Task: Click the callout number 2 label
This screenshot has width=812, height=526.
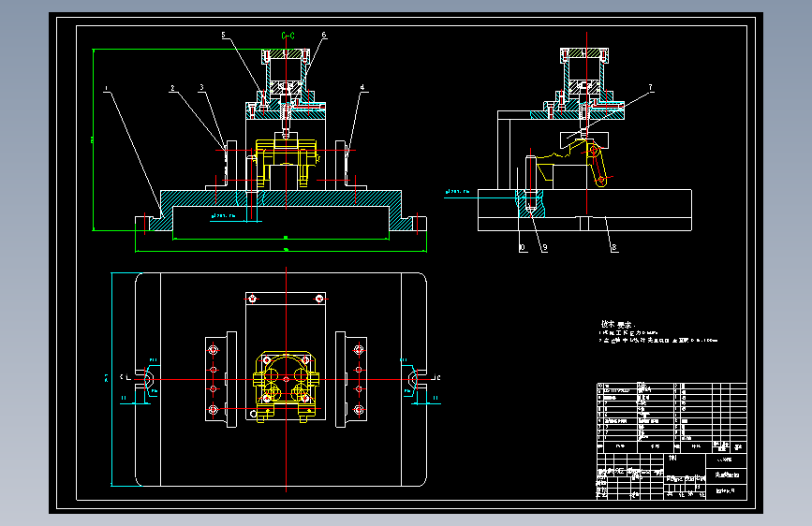Action: (172, 89)
